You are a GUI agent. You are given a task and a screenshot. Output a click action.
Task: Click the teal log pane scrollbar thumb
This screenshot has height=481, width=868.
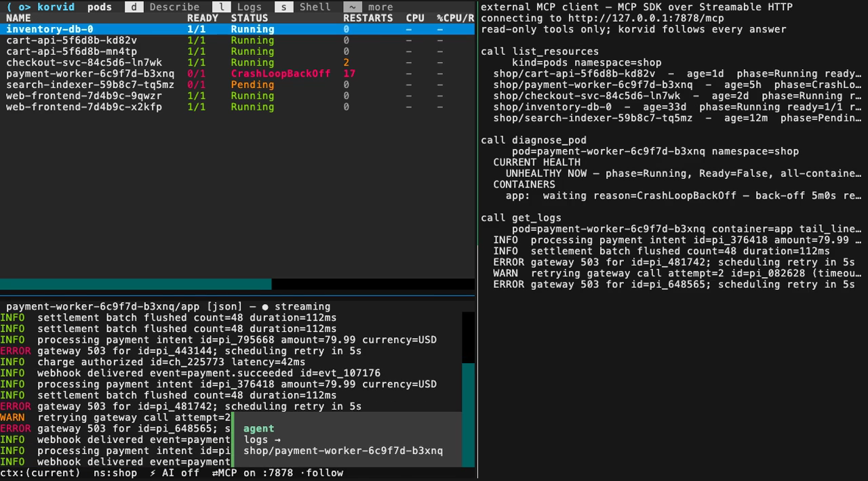pos(468,415)
